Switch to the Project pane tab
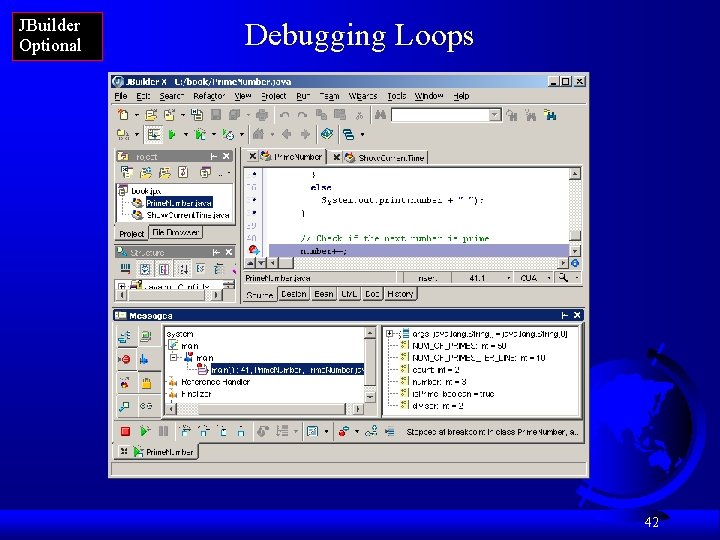The height and width of the screenshot is (540, 720). click(x=131, y=234)
